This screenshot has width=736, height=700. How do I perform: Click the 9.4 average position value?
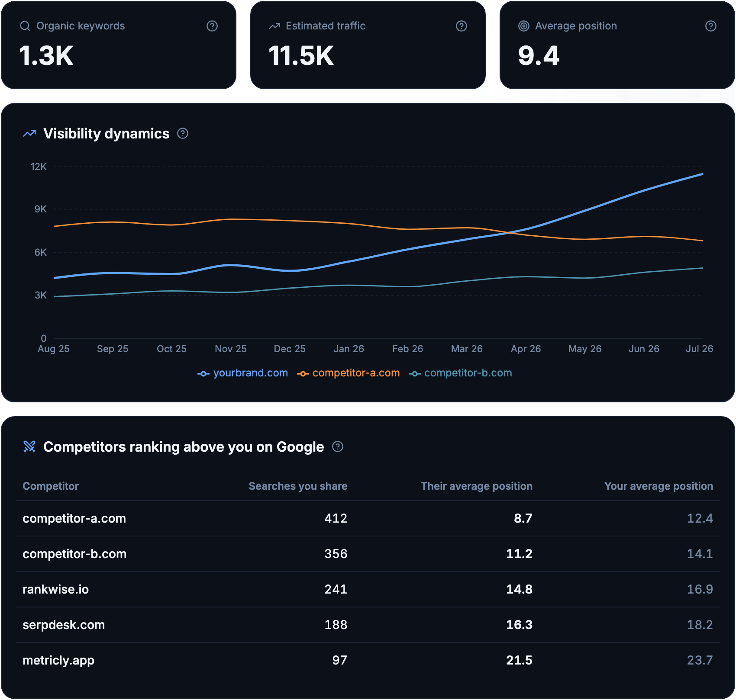539,56
